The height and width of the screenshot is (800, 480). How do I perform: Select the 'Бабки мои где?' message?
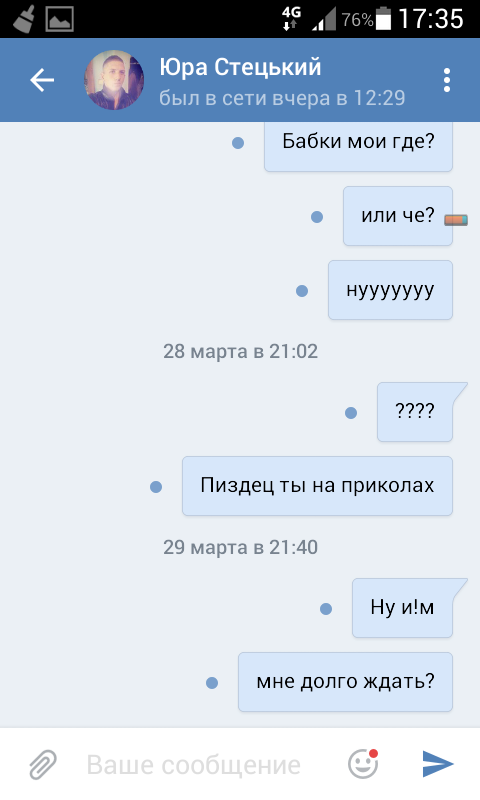pyautogui.click(x=358, y=145)
